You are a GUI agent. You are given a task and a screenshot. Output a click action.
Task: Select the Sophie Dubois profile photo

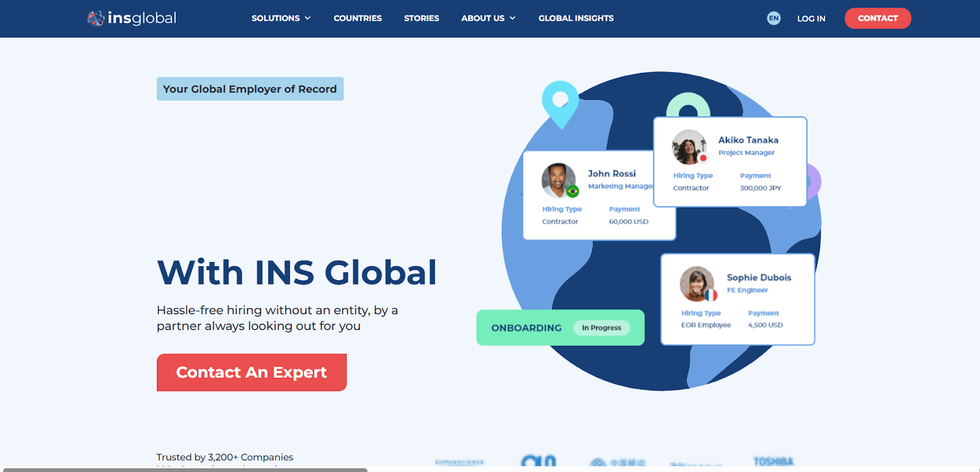(697, 283)
